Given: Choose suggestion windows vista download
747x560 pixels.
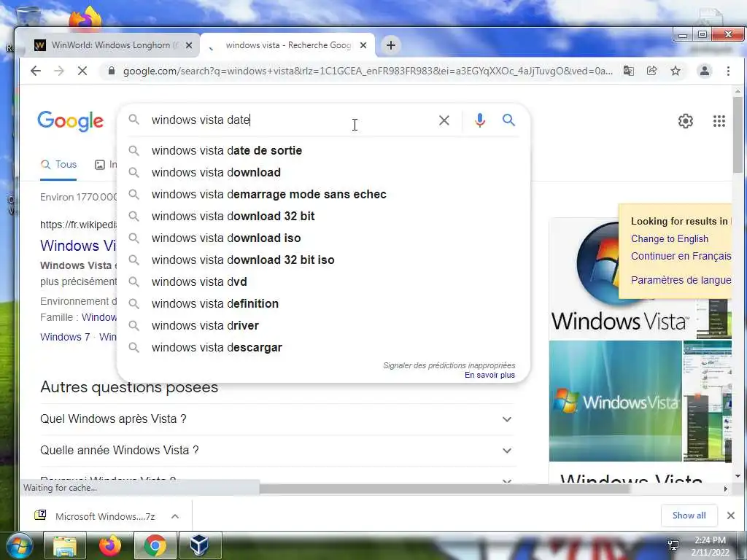Looking at the screenshot, I should tap(323, 172).
